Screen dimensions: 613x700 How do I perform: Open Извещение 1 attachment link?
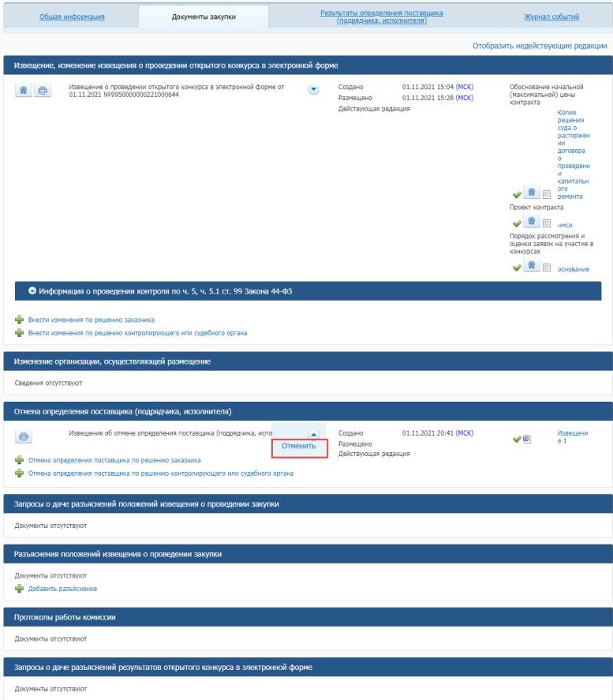573,436
